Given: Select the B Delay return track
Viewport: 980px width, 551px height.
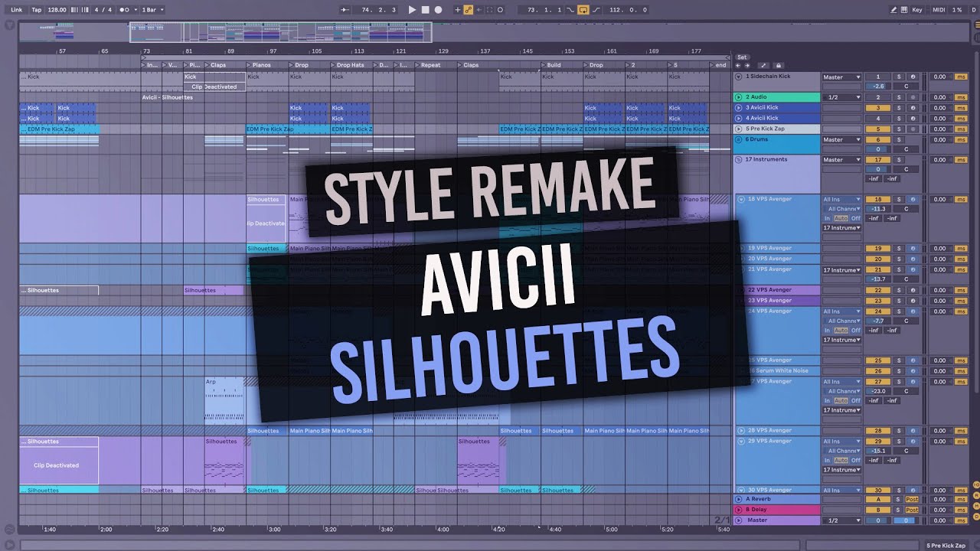Looking at the screenshot, I should 777,510.
